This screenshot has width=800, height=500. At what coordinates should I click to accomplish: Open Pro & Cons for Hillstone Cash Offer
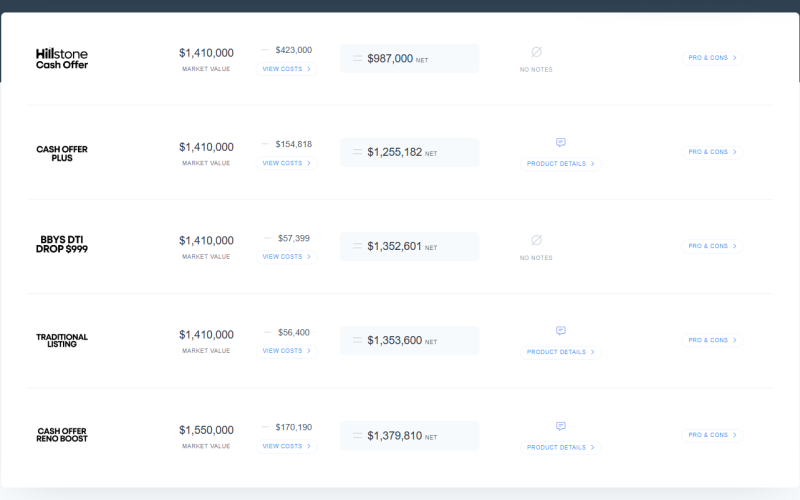tap(713, 58)
